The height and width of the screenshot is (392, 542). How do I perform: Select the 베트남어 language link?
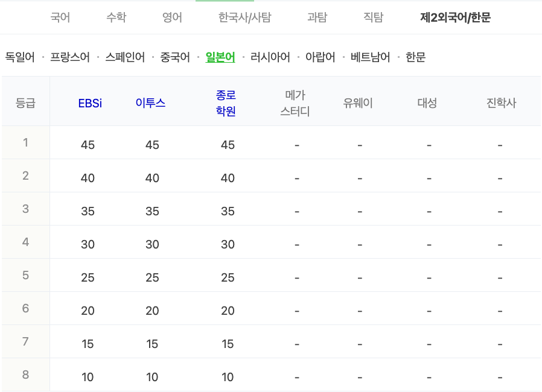tap(370, 57)
